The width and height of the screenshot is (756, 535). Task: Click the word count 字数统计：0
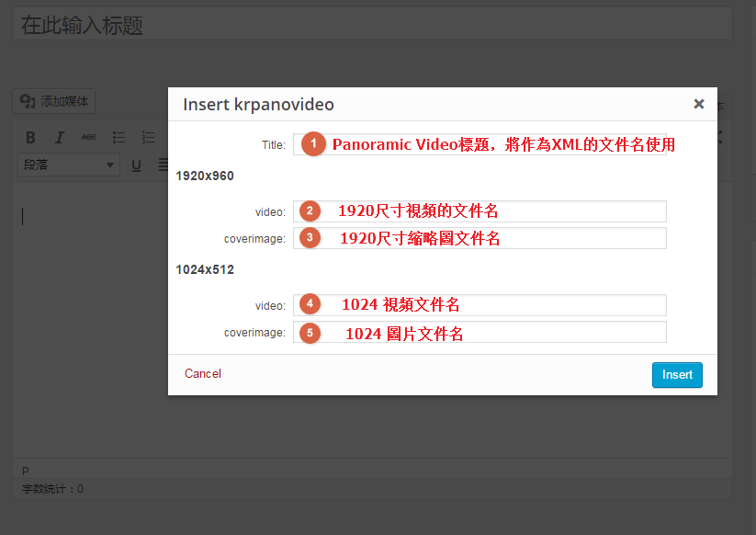coord(52,489)
